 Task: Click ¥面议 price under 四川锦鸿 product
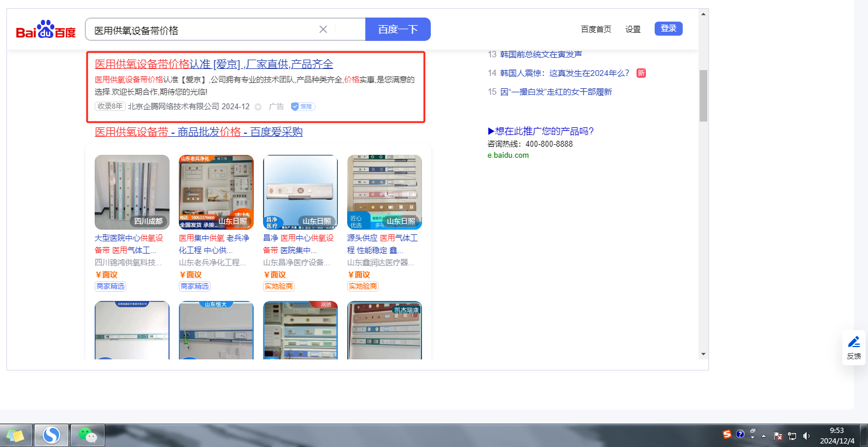coord(106,275)
